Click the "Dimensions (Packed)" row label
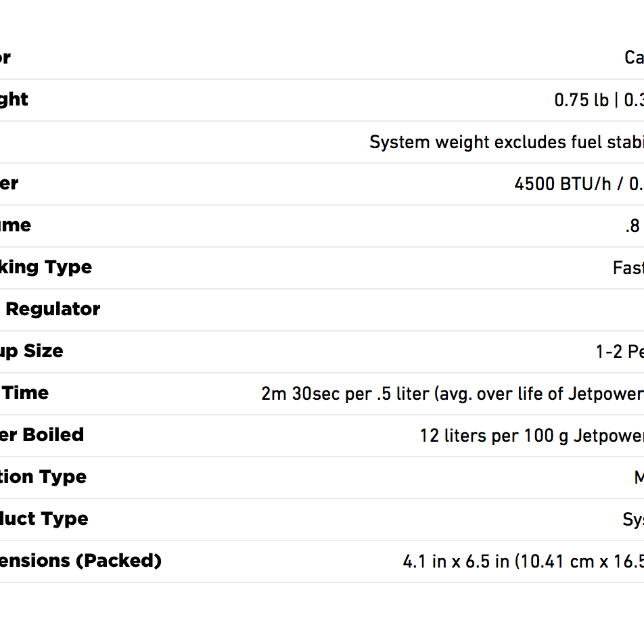This screenshot has width=644, height=644. [x=80, y=561]
